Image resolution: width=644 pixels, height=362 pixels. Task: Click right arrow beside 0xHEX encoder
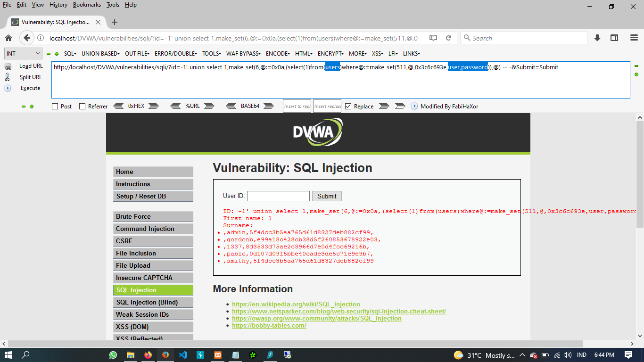pos(153,106)
